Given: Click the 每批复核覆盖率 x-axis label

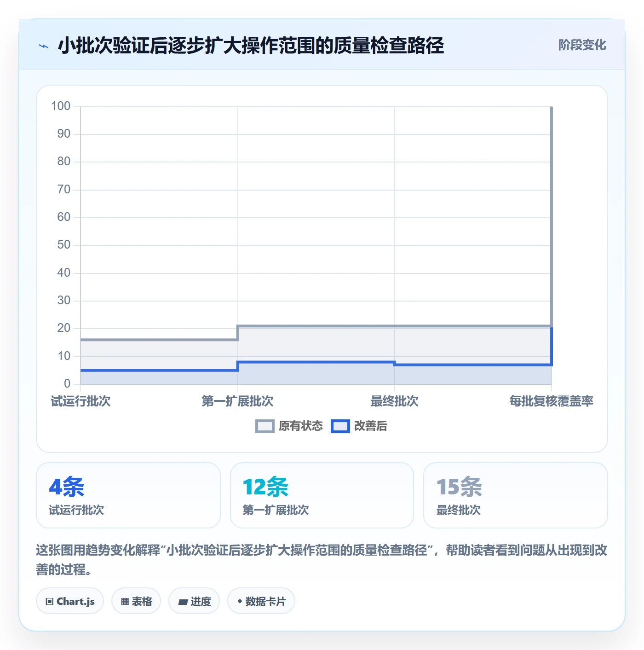Looking at the screenshot, I should tap(551, 401).
